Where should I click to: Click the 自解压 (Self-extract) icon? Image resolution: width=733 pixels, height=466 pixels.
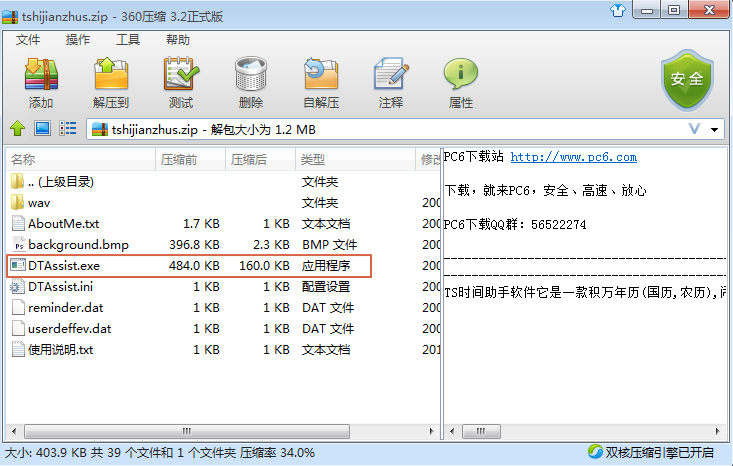321,74
